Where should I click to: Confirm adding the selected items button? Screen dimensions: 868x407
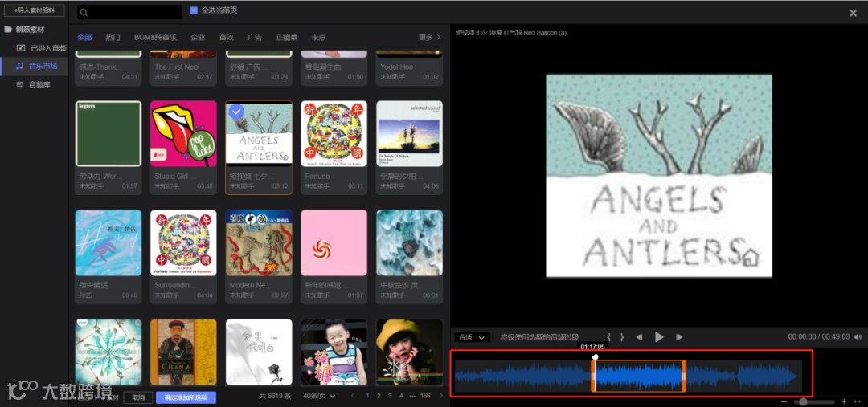pos(186,397)
